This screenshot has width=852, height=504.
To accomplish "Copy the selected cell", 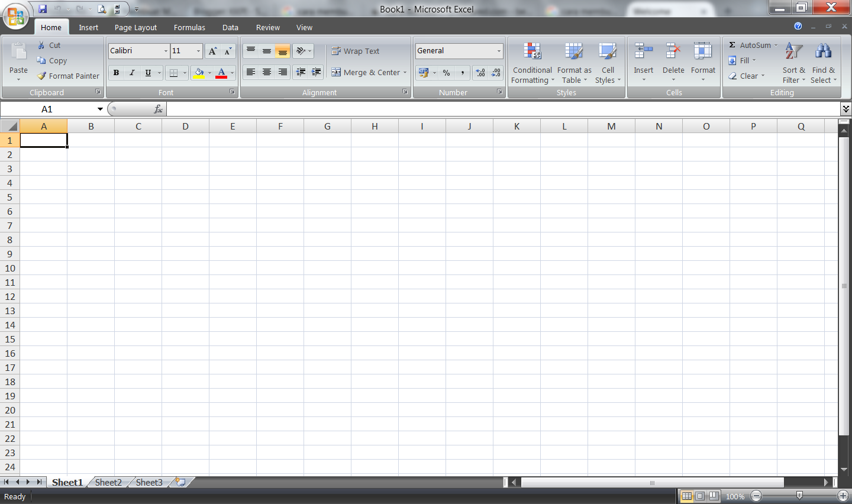I will pyautogui.click(x=52, y=60).
